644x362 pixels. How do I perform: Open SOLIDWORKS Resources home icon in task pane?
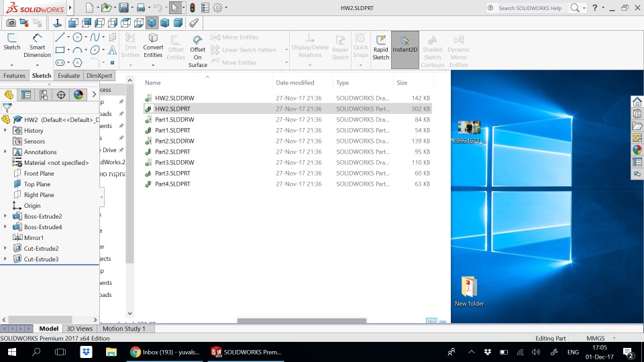637,101
